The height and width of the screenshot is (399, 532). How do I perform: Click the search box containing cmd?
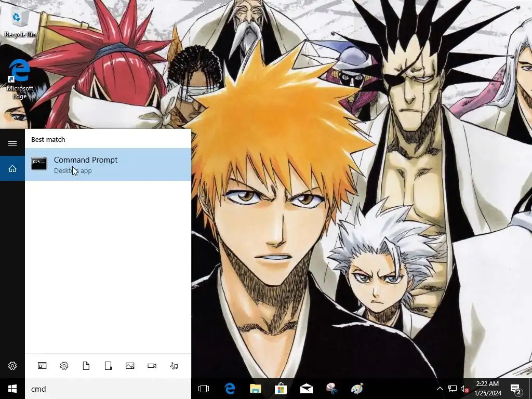tap(108, 389)
